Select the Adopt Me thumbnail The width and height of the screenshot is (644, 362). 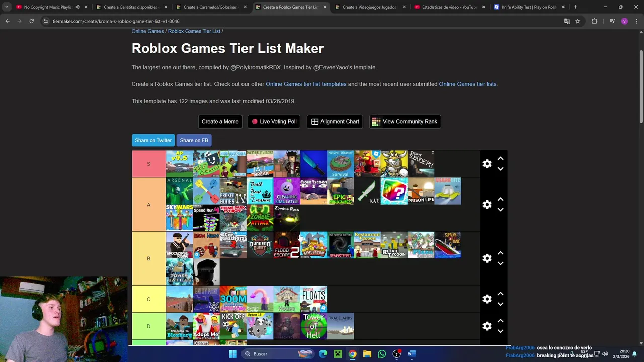point(206,326)
